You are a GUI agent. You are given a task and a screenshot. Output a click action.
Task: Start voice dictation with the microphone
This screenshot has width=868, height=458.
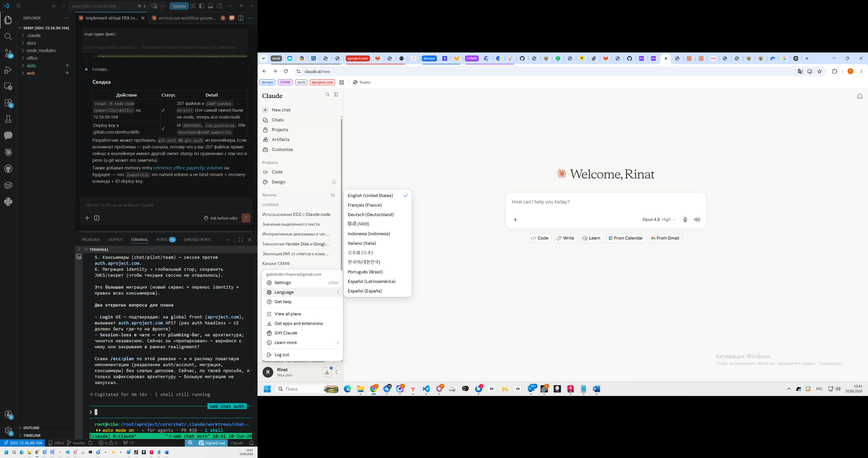[685, 220]
